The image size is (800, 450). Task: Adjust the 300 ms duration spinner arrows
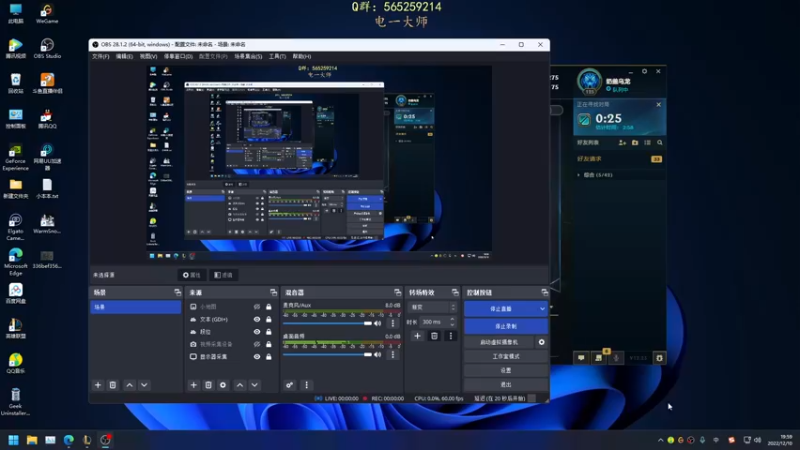452,322
